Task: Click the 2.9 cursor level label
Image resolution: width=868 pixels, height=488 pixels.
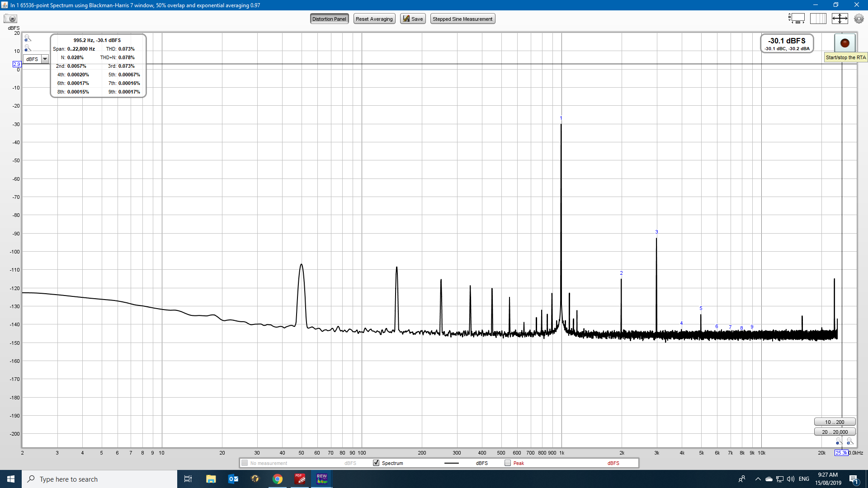Action: [x=17, y=64]
